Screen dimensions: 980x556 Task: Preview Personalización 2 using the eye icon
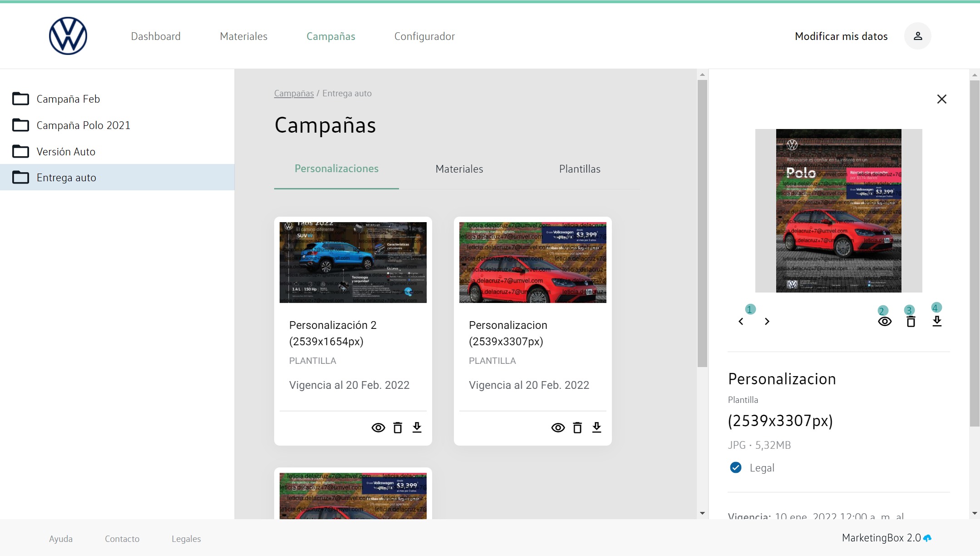click(x=378, y=427)
